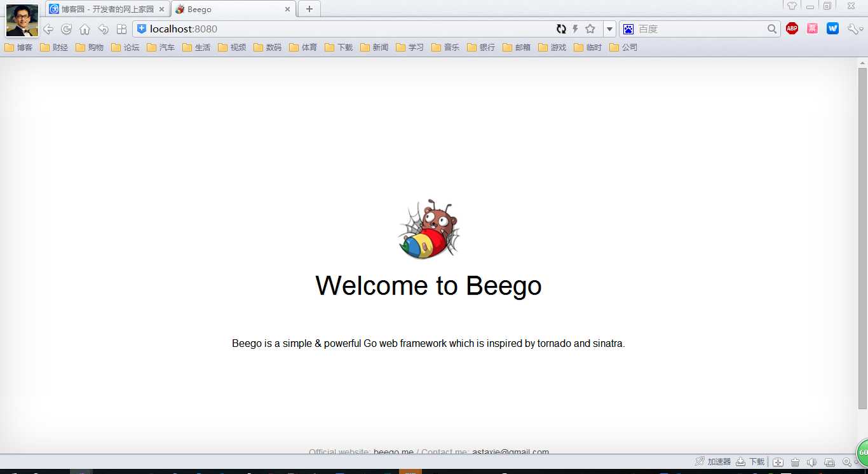
Task: Go to the browser home page
Action: click(x=85, y=29)
